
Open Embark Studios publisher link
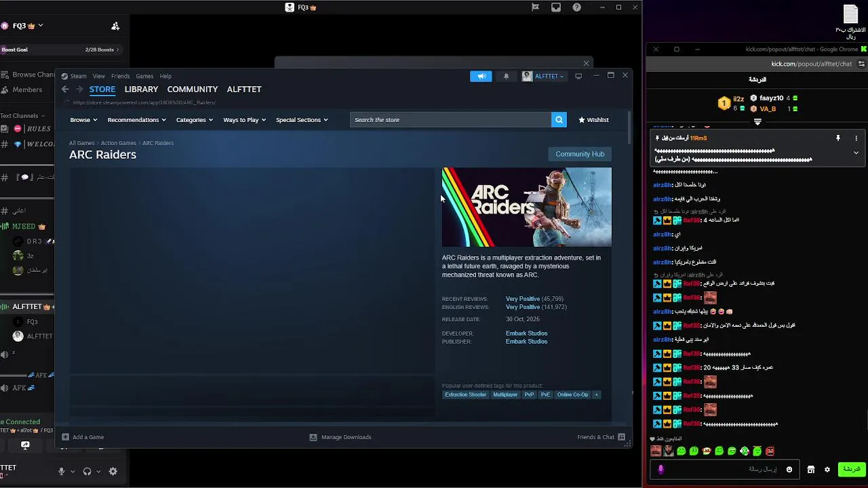526,342
